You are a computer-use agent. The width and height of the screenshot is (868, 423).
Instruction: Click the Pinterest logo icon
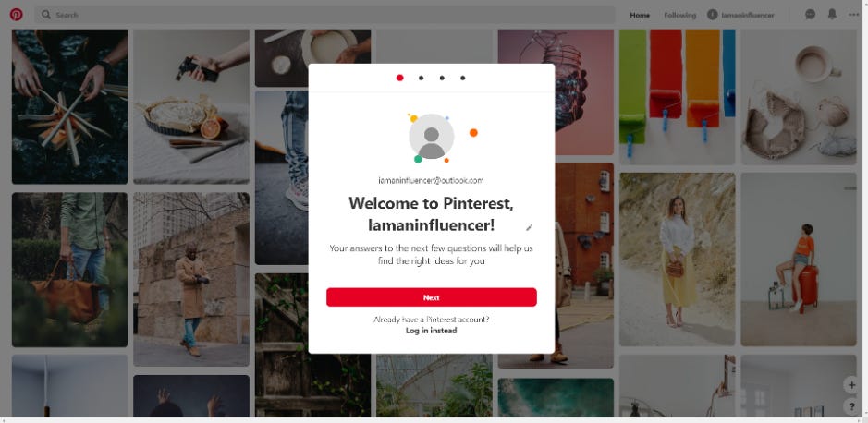[16, 15]
